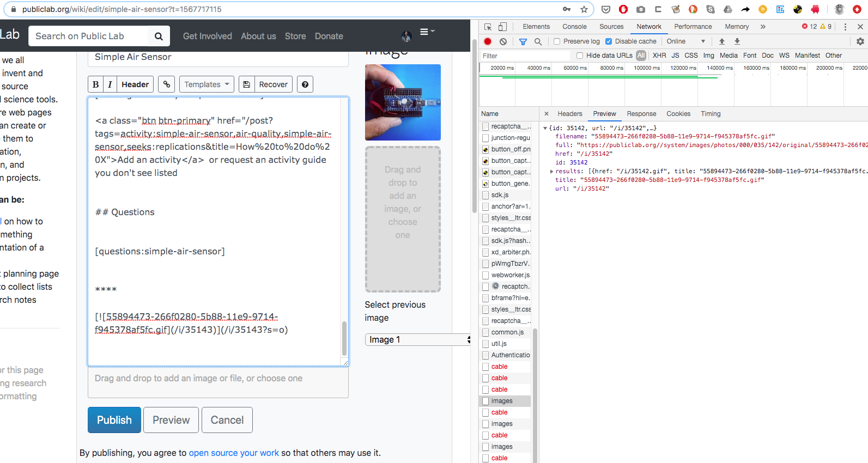Open the Sources tab
This screenshot has width=868, height=463.
click(x=611, y=27)
